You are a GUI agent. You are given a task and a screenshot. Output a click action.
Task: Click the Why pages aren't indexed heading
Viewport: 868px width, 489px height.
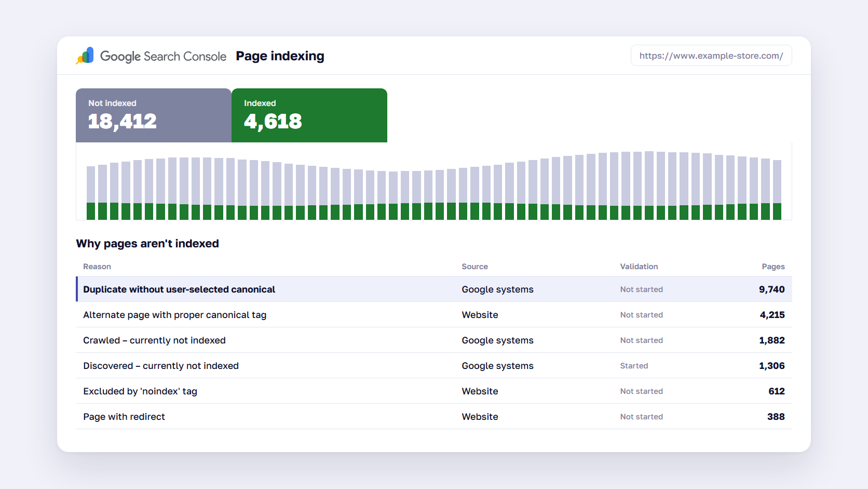click(147, 244)
